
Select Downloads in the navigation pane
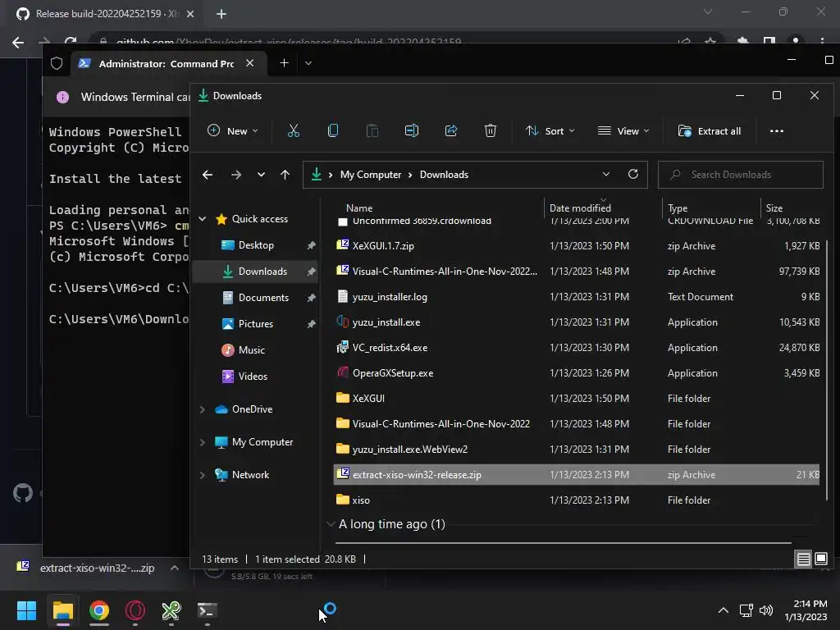pyautogui.click(x=255, y=271)
